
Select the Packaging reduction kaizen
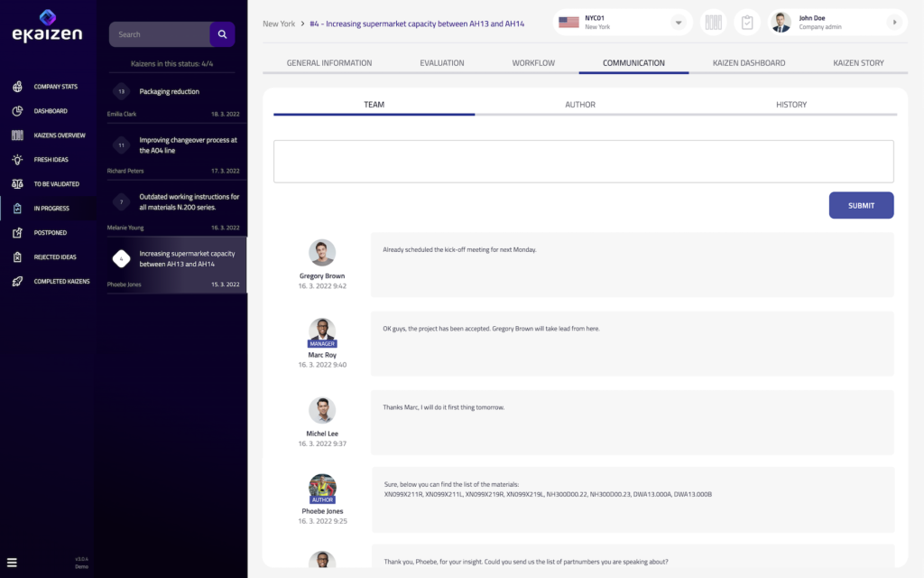point(170,91)
